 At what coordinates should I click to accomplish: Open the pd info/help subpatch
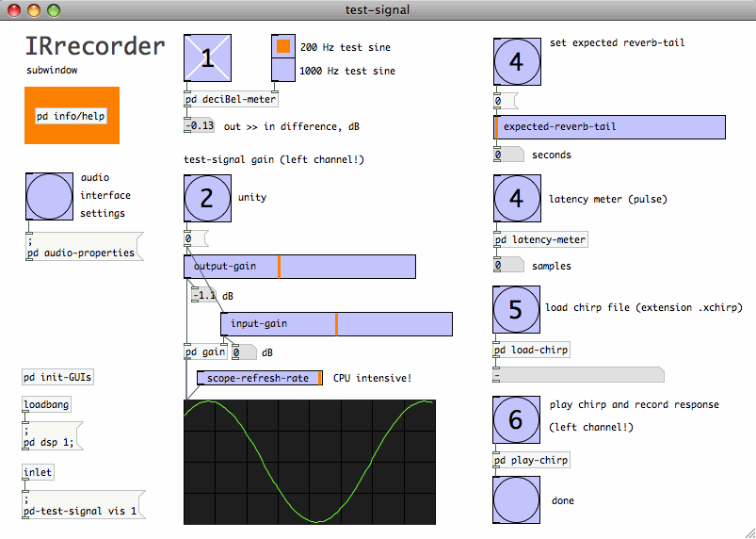click(x=72, y=116)
